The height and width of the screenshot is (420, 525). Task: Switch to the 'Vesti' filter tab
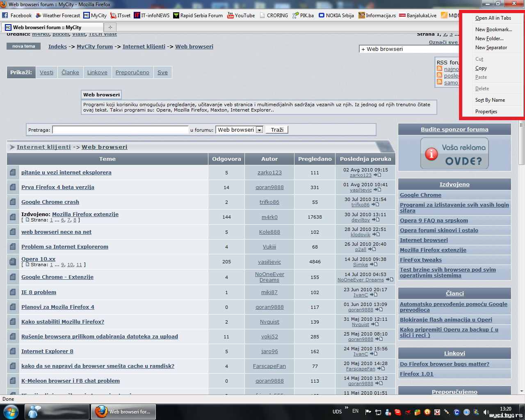click(46, 72)
